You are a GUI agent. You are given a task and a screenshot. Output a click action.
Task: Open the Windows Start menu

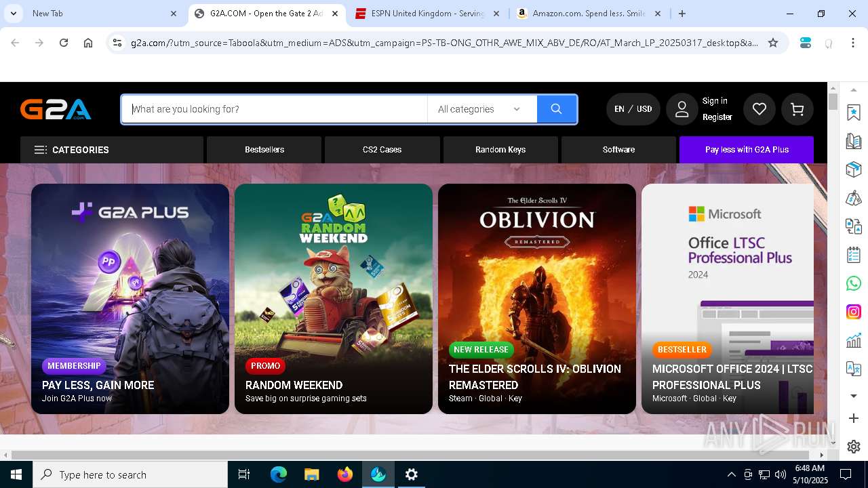click(x=16, y=474)
